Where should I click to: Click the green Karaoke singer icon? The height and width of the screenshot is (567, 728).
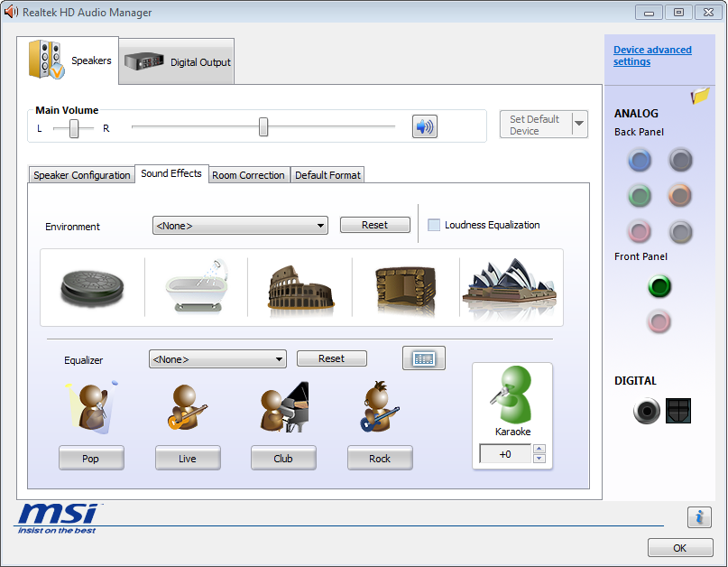[x=511, y=395]
